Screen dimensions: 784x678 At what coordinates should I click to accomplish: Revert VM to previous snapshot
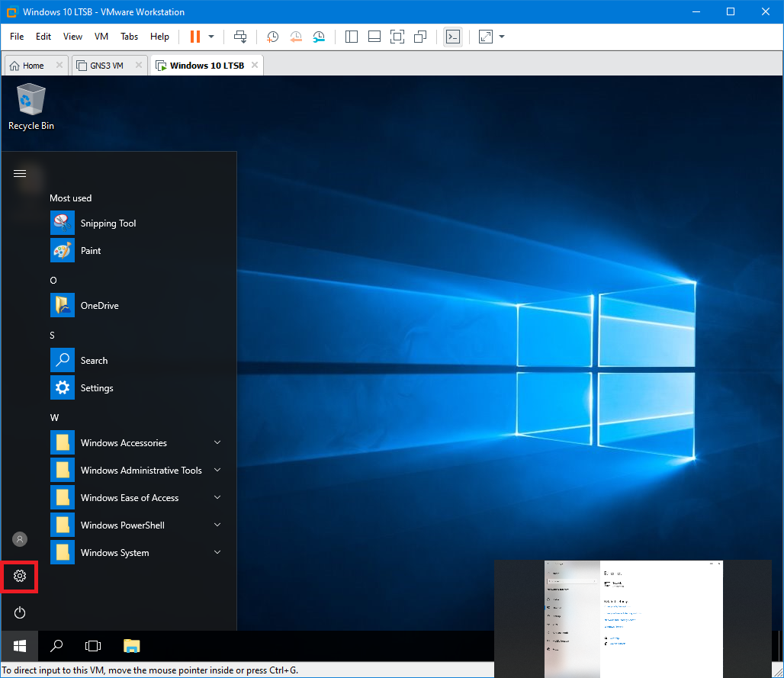pos(296,37)
